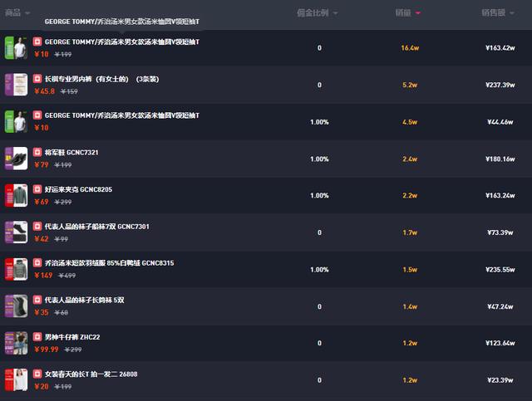Sort by the 佣金比例 column header
Screen dimensions: 532x401
pos(318,13)
